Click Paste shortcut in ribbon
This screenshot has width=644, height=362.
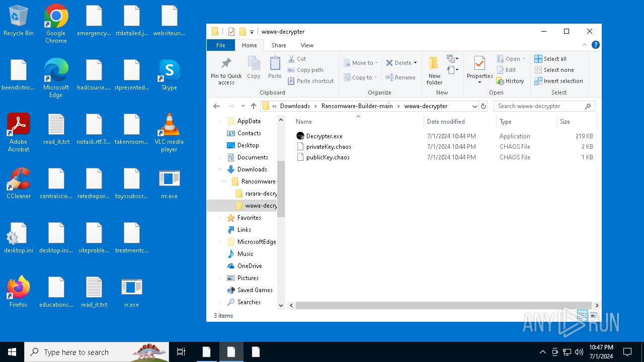(310, 81)
